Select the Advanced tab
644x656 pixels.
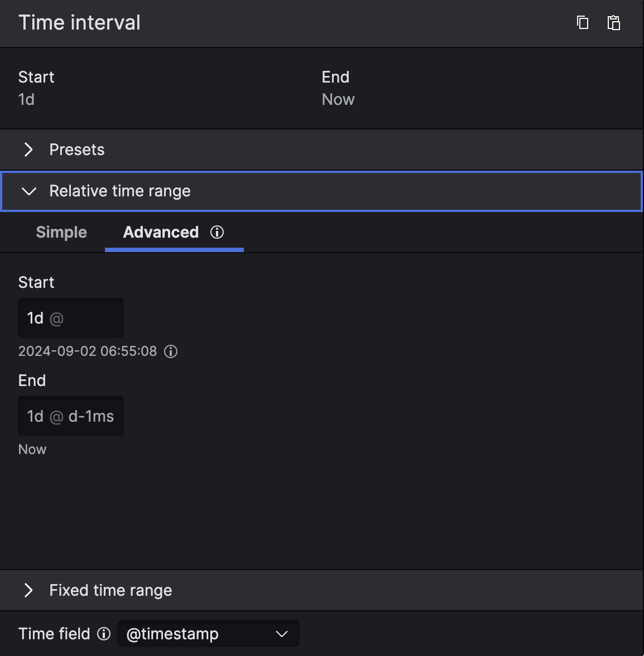(161, 232)
